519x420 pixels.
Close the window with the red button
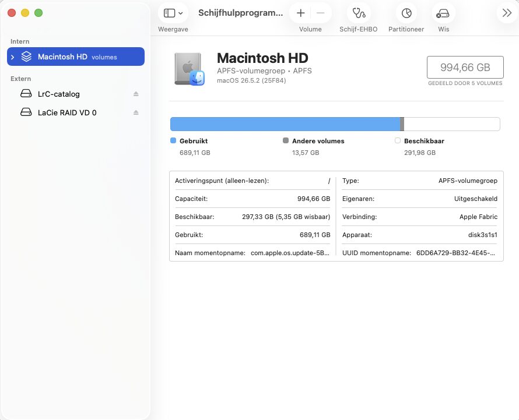tap(12, 13)
